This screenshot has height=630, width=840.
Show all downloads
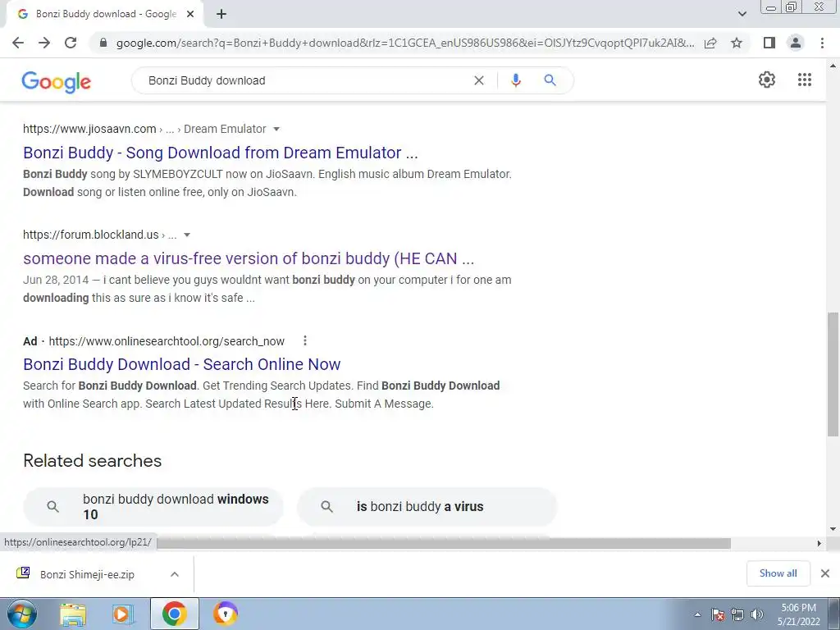[778, 573]
